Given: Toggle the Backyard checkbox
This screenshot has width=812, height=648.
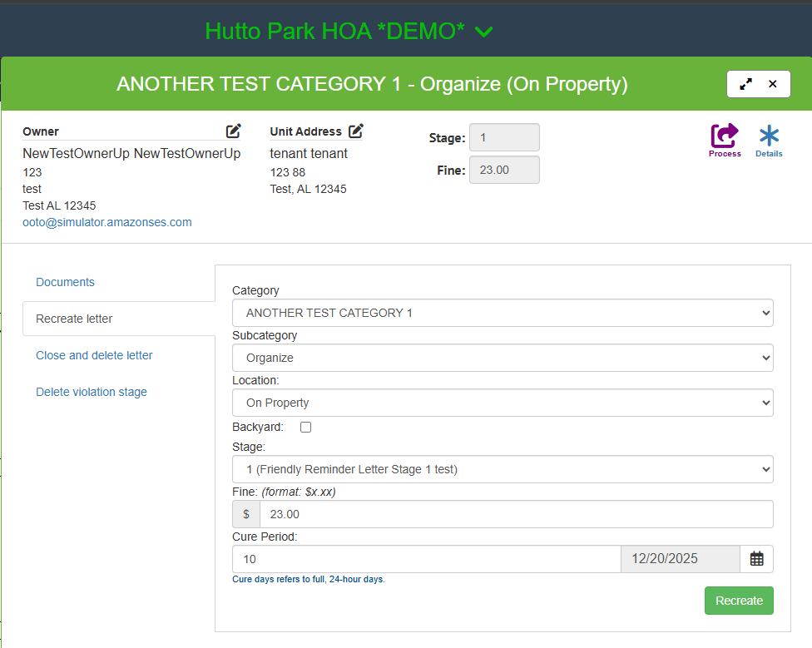Looking at the screenshot, I should 305,427.
